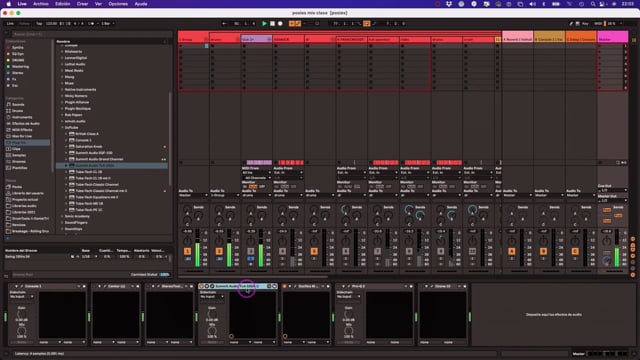Open the Archivo menu
The height and width of the screenshot is (360, 640).
(x=41, y=4)
